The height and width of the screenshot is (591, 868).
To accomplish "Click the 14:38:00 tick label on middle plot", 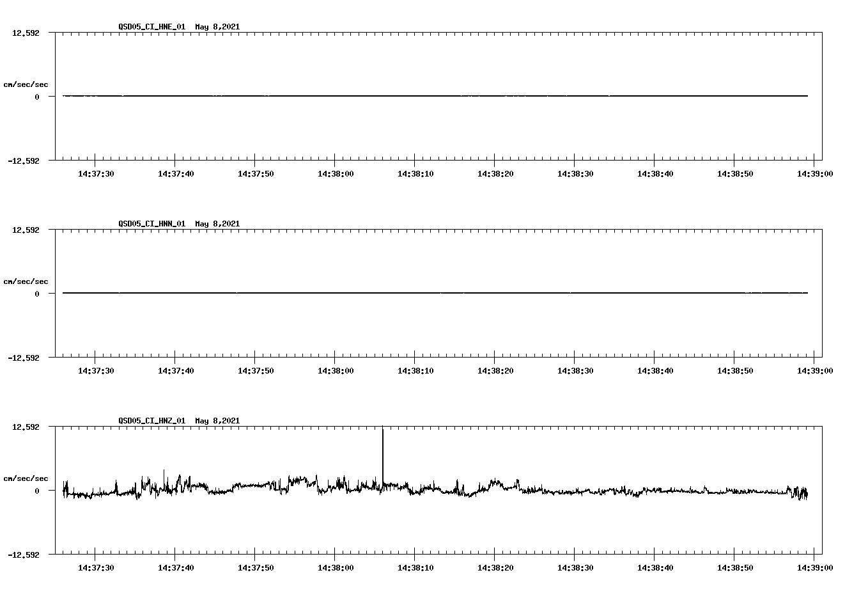I will click(335, 369).
